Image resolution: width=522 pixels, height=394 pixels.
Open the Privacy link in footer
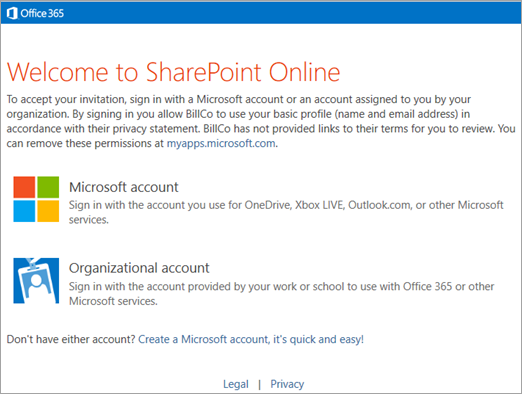click(x=287, y=384)
